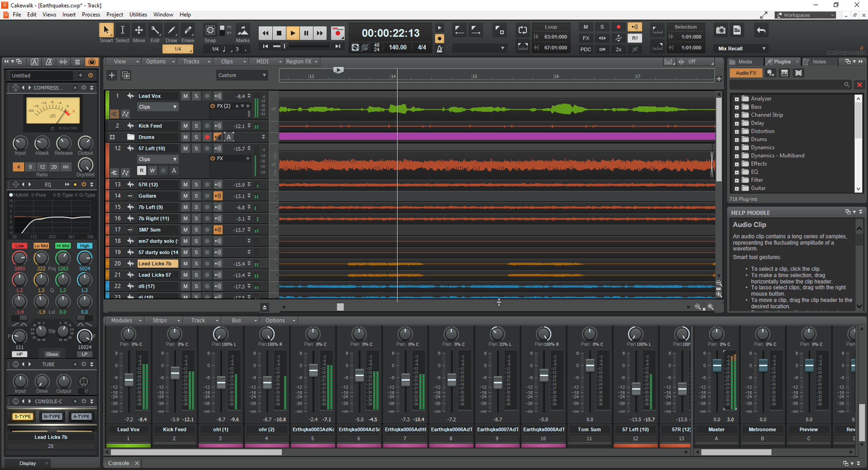Solo the Kick Feed track
Image resolution: width=868 pixels, height=470 pixels.
click(x=196, y=126)
